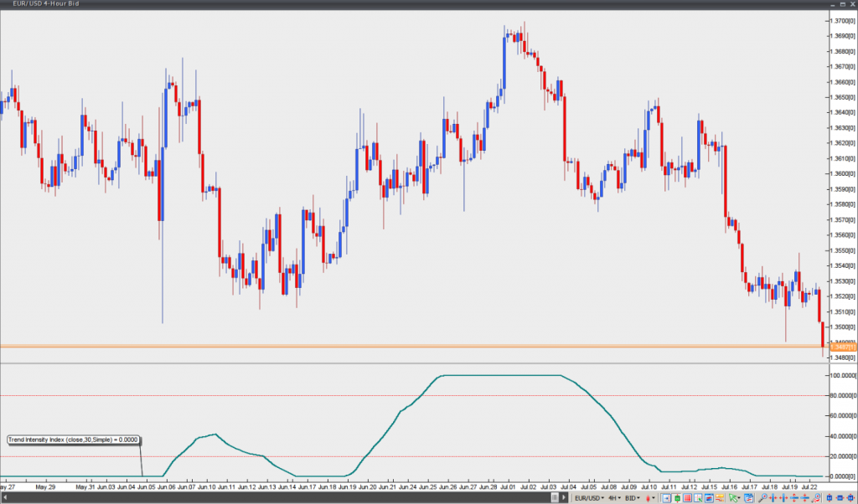Image resolution: width=858 pixels, height=504 pixels.
Task: Expand the 4H timeframe dropdown
Action: click(x=614, y=498)
